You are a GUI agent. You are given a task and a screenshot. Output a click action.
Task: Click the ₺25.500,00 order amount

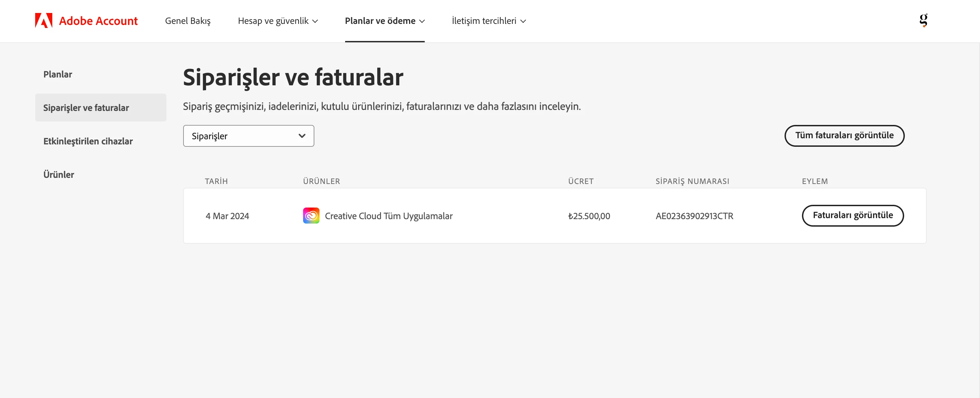coord(588,216)
